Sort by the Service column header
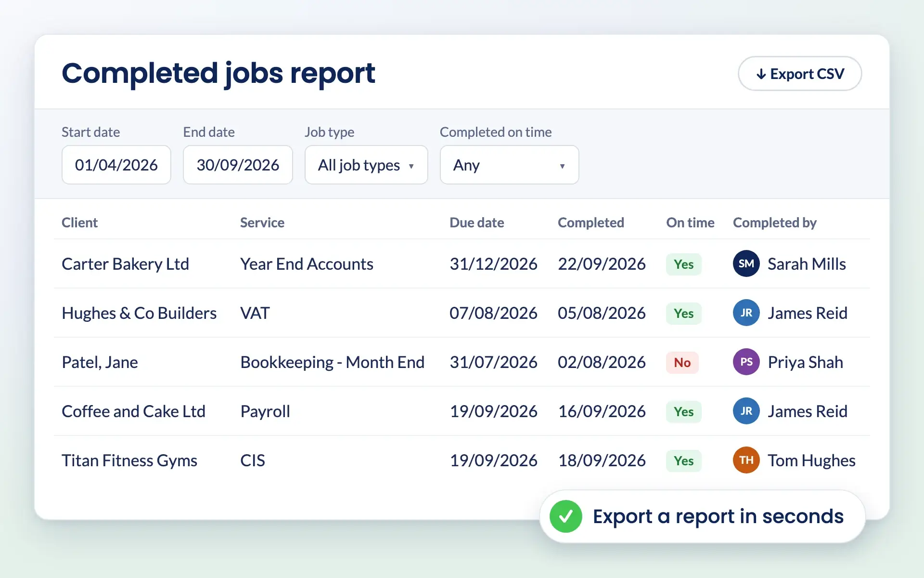 point(262,223)
